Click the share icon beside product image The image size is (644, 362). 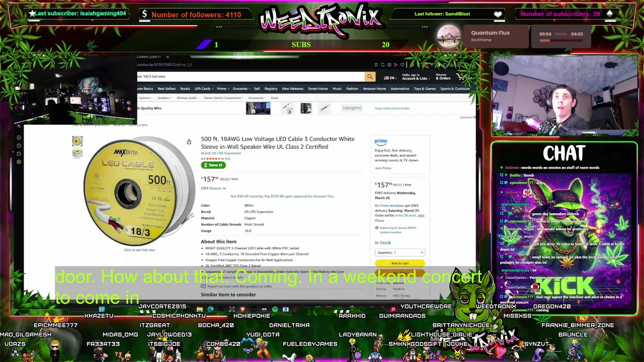(x=189, y=142)
